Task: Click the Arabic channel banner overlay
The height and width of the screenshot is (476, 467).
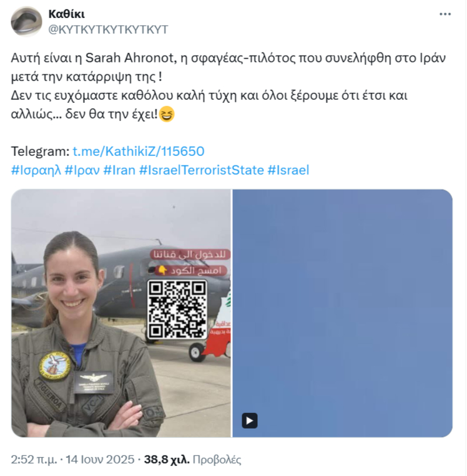Action: pyautogui.click(x=192, y=262)
